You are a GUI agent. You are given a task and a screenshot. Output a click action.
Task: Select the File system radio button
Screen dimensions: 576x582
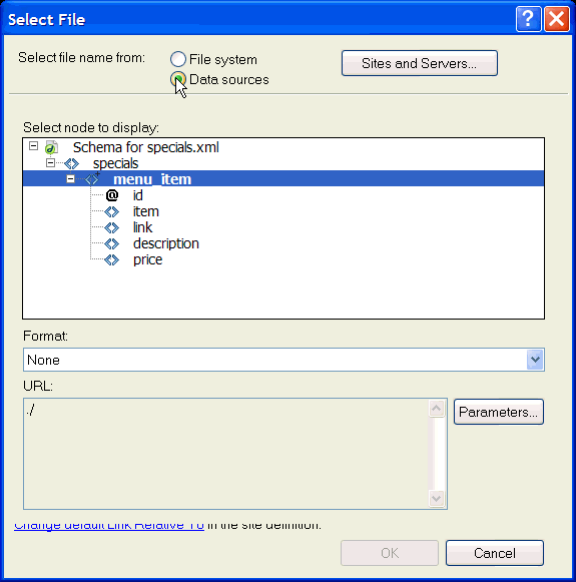click(x=178, y=59)
